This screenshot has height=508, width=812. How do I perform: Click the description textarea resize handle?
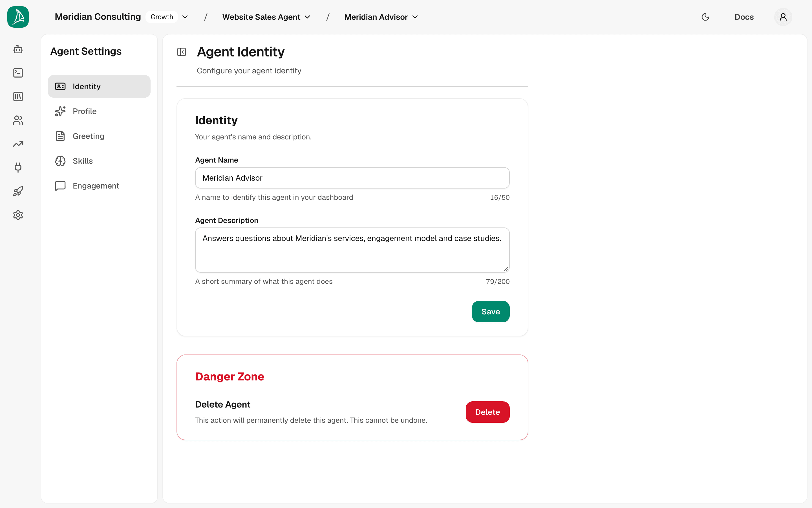pyautogui.click(x=506, y=269)
